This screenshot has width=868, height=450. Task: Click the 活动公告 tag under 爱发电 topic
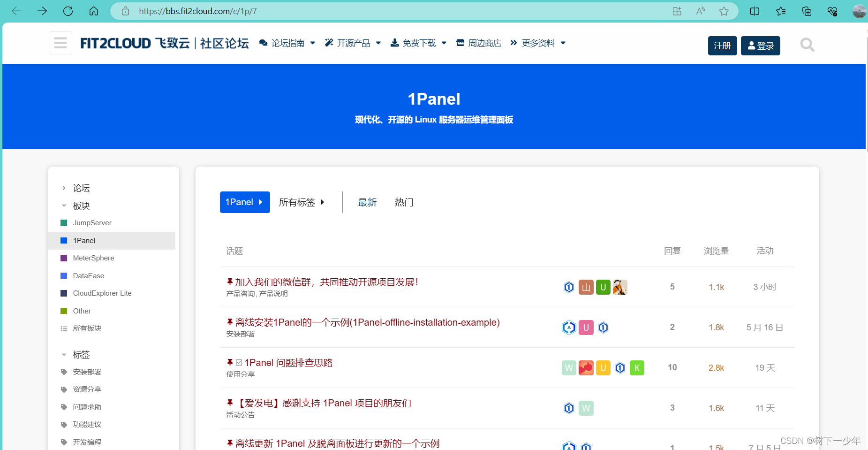241,415
